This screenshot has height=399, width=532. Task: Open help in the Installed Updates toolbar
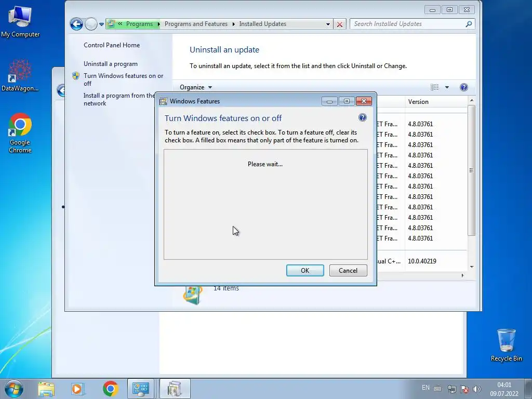(x=464, y=87)
